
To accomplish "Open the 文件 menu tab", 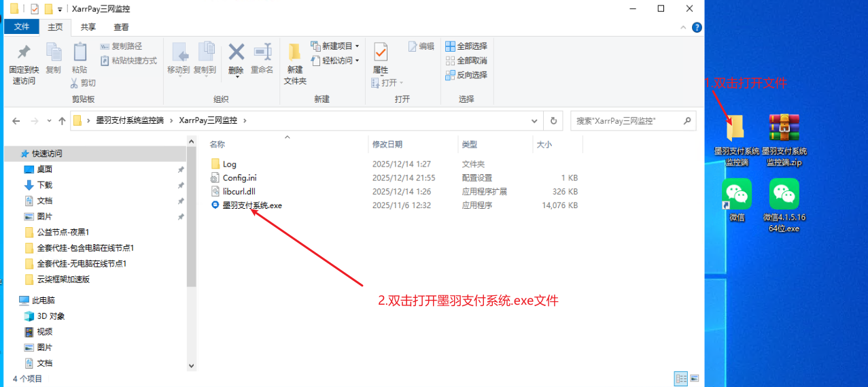I will point(22,27).
